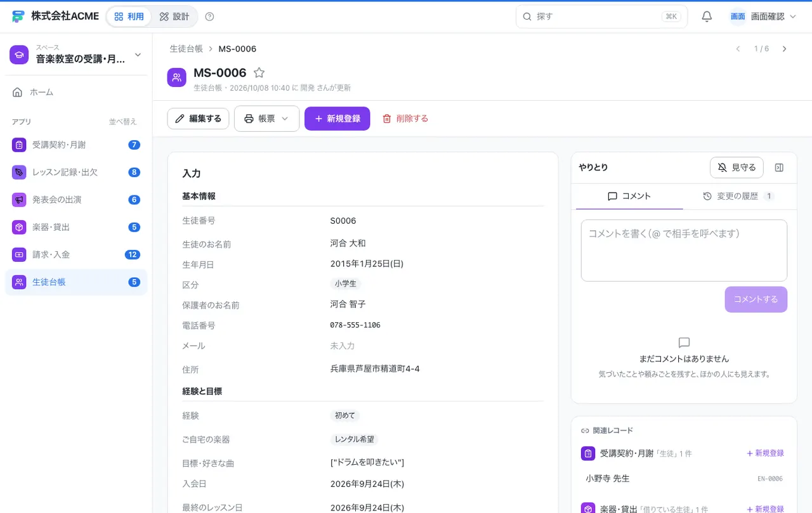Click the phone number 078-555-1106

pos(355,325)
